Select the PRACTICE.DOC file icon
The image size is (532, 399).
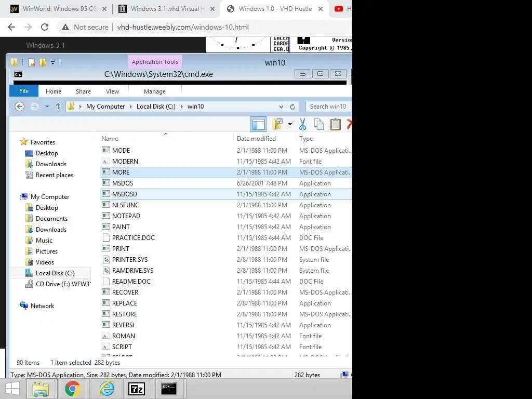pos(106,237)
